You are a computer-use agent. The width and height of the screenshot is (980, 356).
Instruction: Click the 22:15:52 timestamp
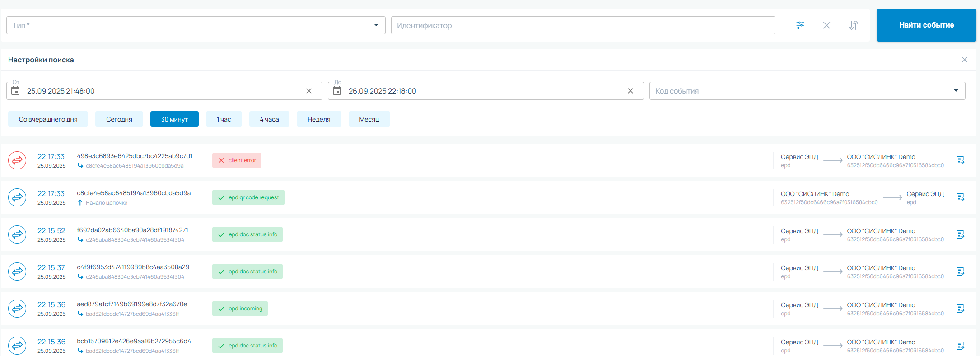pos(51,230)
